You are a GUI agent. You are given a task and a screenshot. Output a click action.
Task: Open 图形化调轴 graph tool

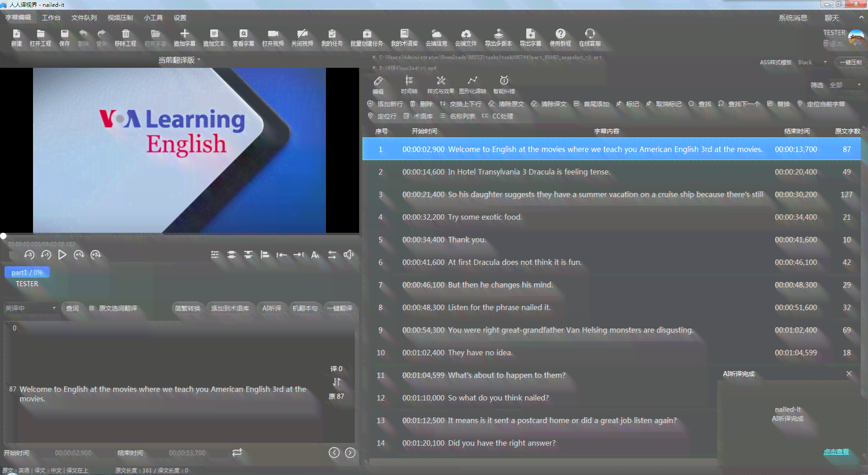click(472, 85)
